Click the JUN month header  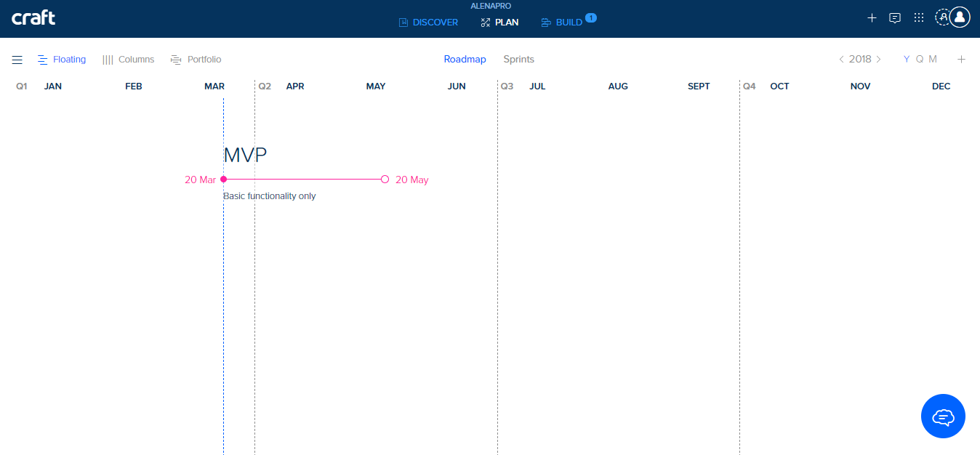[457, 86]
